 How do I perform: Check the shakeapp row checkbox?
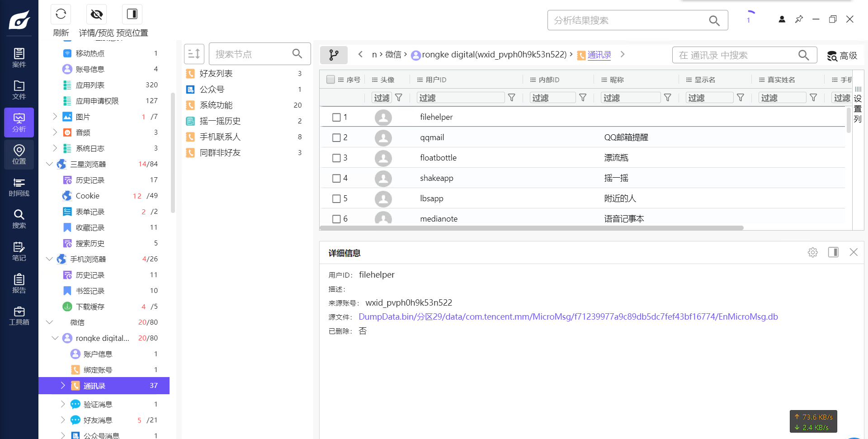pyautogui.click(x=336, y=179)
